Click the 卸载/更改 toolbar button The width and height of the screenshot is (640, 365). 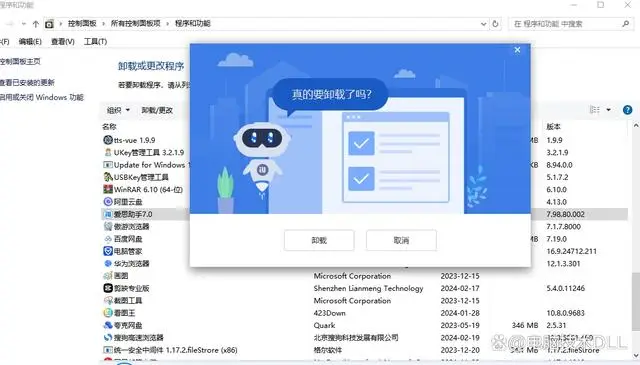pyautogui.click(x=157, y=110)
